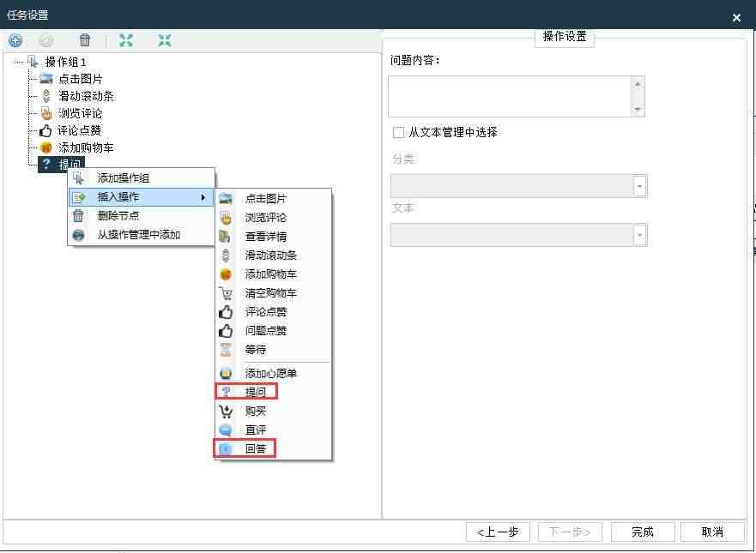Click the collapse-all green arrows icon
Image resolution: width=756 pixels, height=553 pixels.
pos(165,40)
